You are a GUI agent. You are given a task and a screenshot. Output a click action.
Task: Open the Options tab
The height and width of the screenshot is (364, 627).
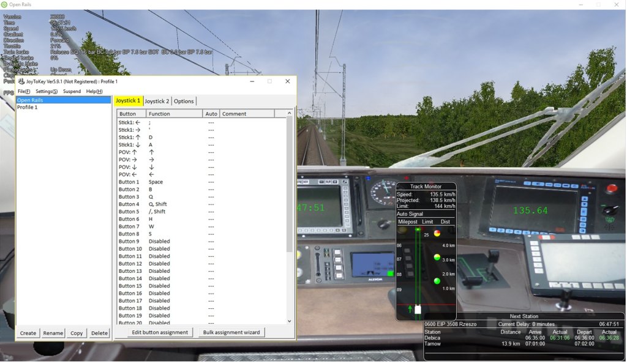click(184, 101)
